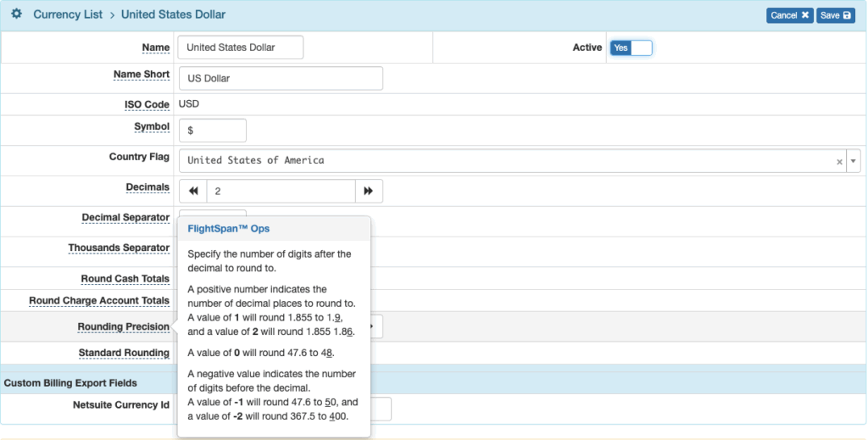The width and height of the screenshot is (868, 440).
Task: Click the Standard Rounding label
Action: 124,353
